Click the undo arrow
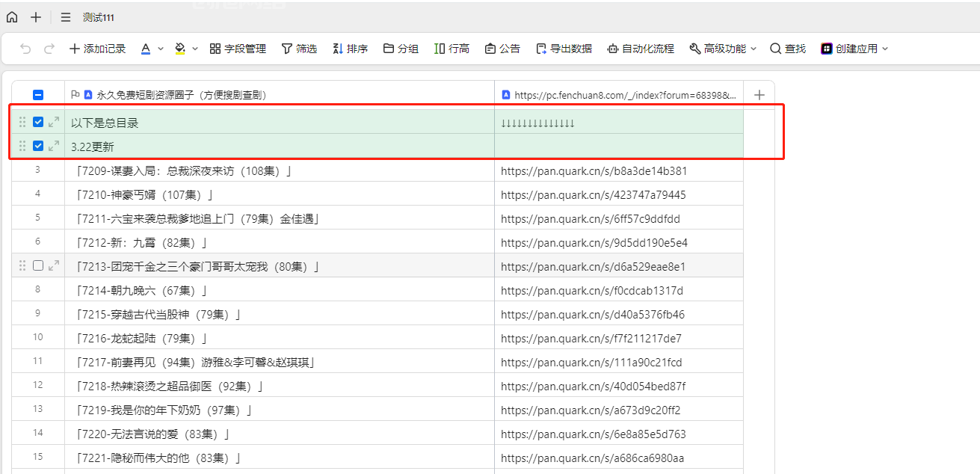The height and width of the screenshot is (474, 980). tap(25, 49)
